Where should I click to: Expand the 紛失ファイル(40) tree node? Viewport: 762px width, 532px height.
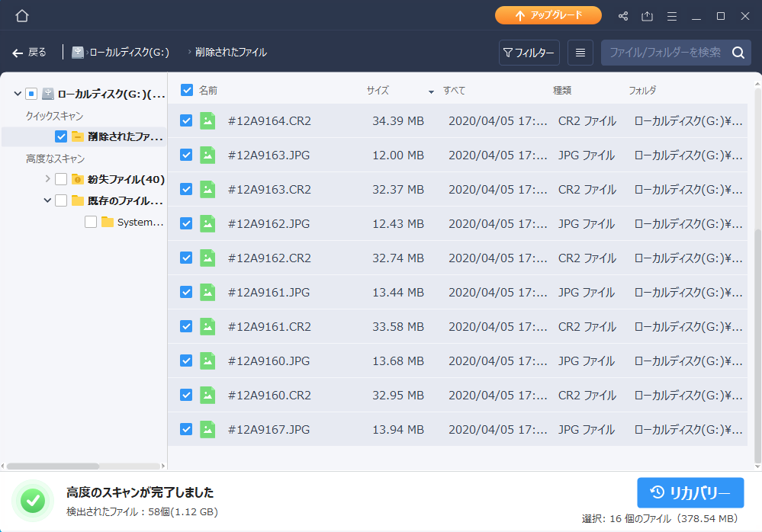click(48, 179)
